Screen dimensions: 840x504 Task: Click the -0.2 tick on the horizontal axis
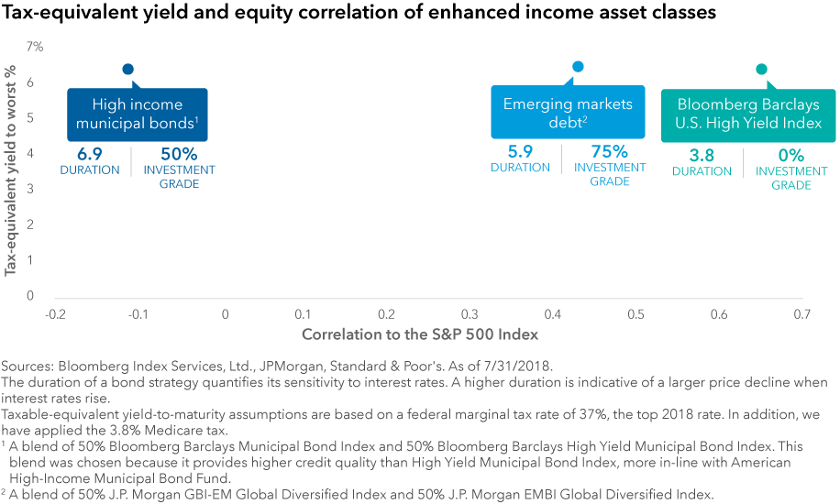tap(57, 313)
